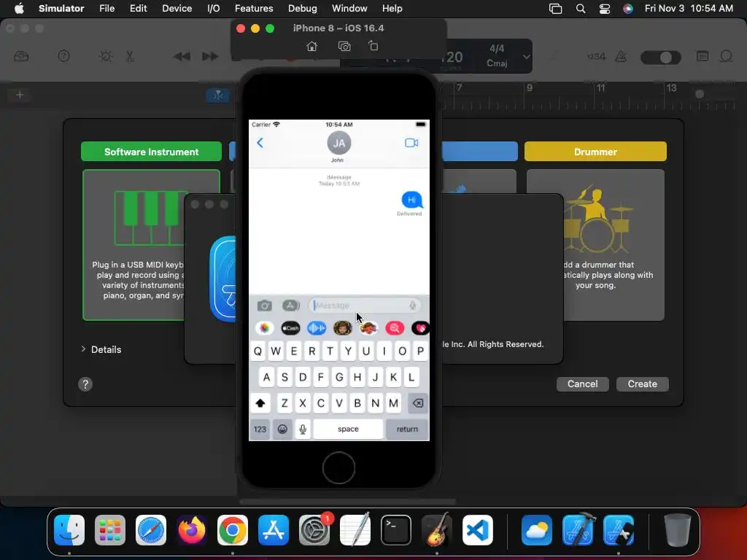Click GarageBand rewind button

point(182,57)
